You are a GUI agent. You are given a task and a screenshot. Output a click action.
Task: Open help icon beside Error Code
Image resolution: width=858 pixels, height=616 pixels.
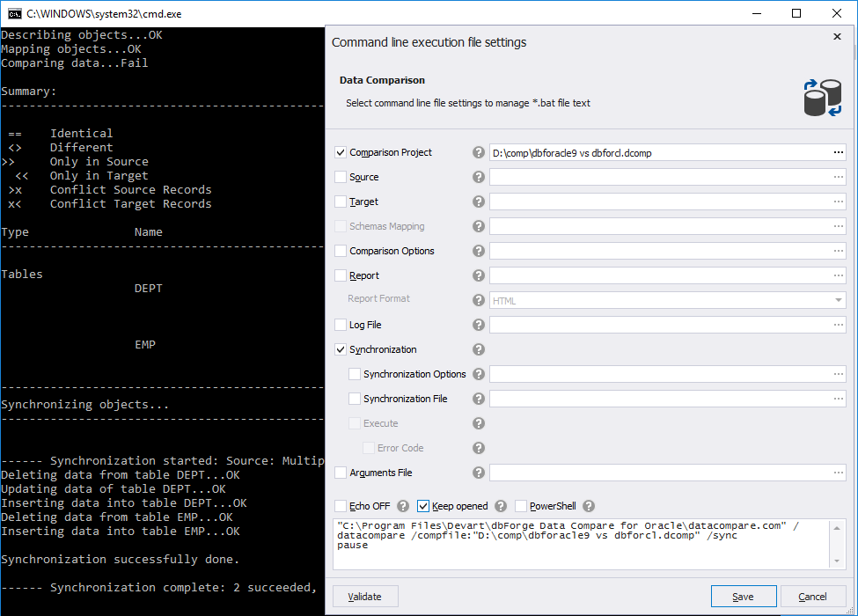tap(478, 448)
